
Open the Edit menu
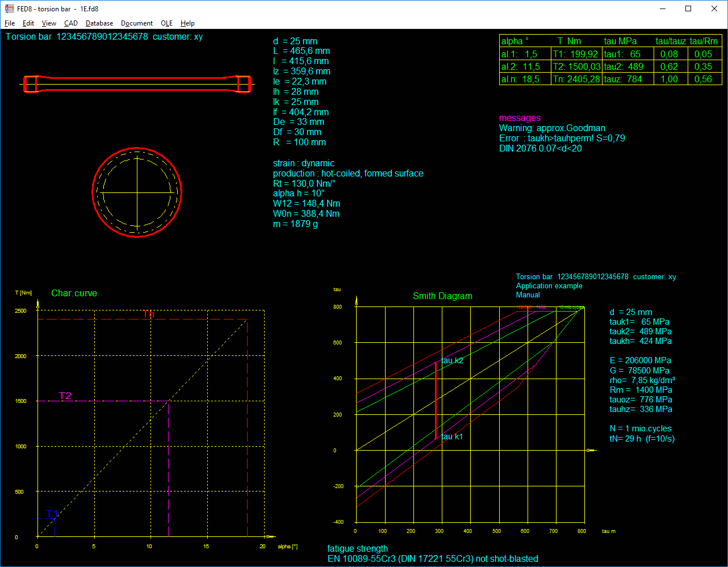tap(28, 23)
